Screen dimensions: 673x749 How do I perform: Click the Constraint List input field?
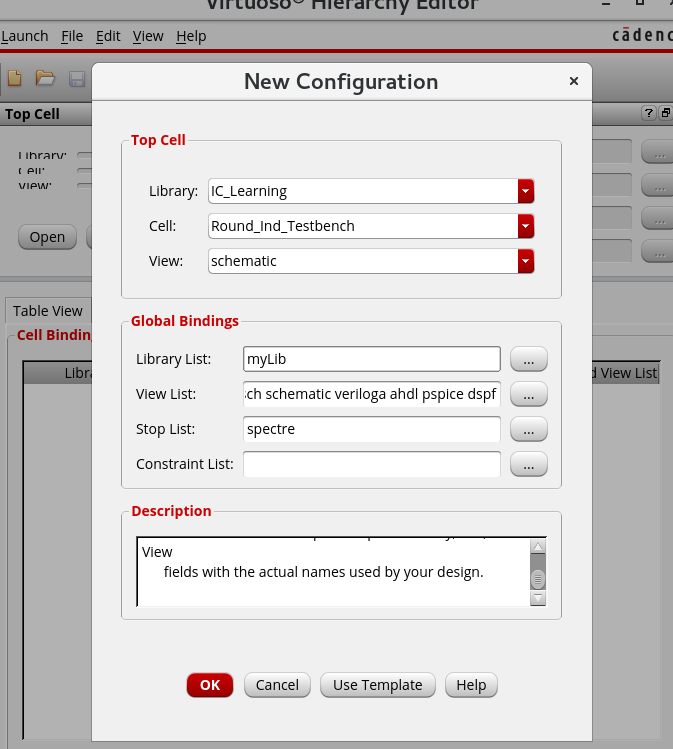point(372,464)
